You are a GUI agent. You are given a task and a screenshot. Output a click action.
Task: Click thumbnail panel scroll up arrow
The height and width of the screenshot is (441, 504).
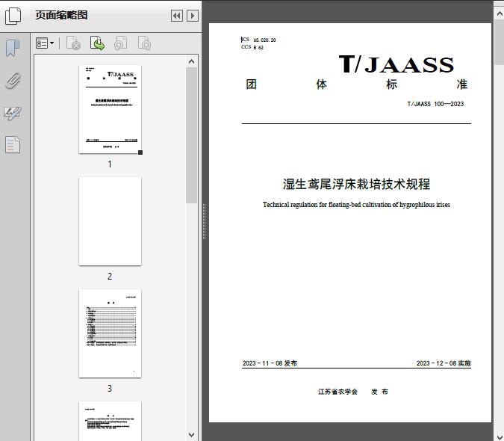click(x=192, y=61)
